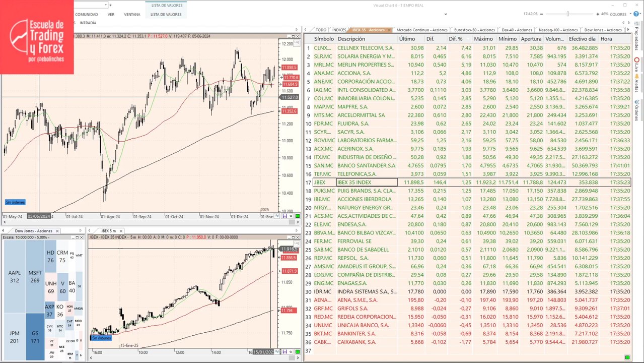Click save icon under daily chart
The width and height of the screenshot is (644, 363).
[284, 216]
